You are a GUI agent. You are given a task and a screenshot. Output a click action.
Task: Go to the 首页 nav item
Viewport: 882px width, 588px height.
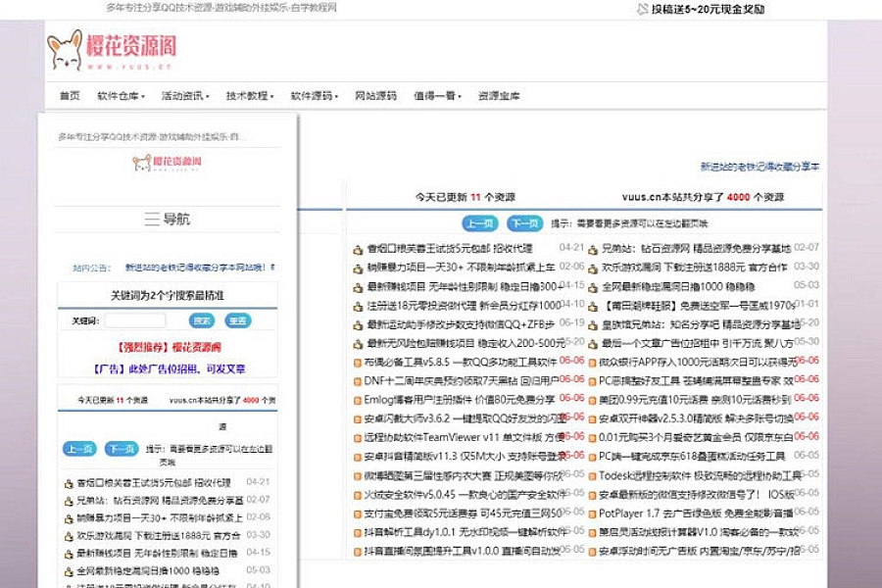(x=70, y=96)
